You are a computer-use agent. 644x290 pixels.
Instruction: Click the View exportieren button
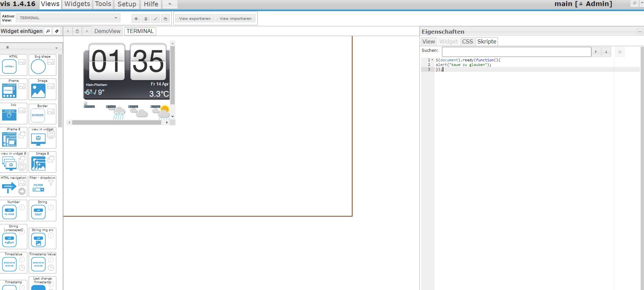(x=195, y=19)
